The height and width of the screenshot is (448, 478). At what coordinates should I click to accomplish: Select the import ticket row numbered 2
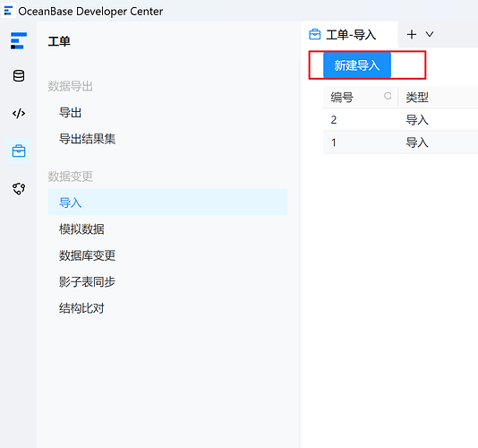pyautogui.click(x=400, y=120)
